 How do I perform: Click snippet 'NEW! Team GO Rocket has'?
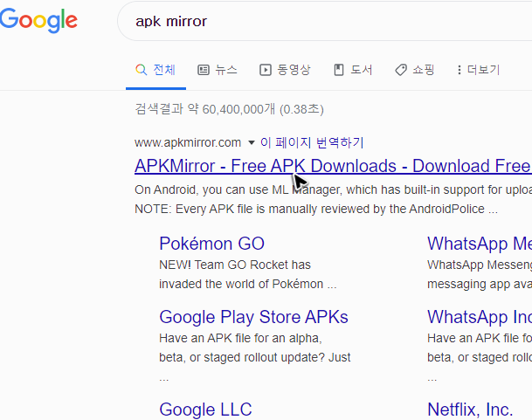(x=235, y=265)
